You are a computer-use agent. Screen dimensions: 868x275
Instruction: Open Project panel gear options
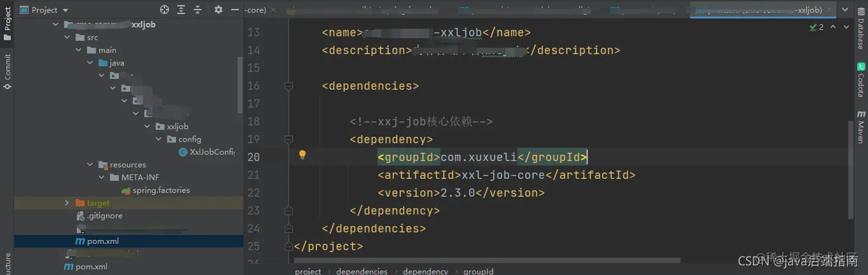(x=219, y=10)
